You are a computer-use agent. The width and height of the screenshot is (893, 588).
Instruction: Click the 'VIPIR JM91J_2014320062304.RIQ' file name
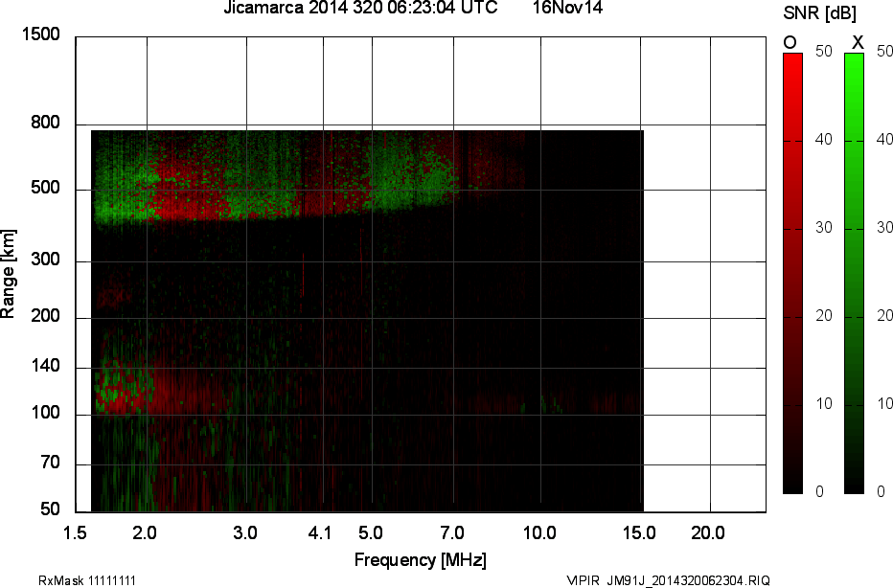tap(669, 580)
